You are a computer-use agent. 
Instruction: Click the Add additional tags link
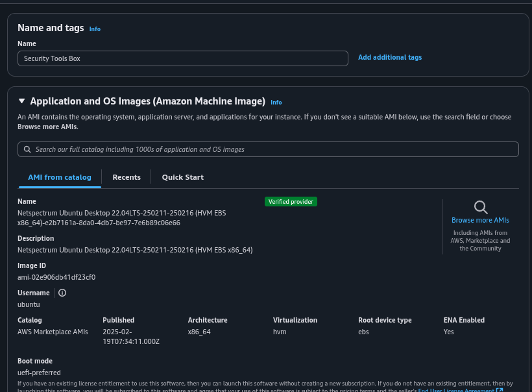[x=389, y=58]
